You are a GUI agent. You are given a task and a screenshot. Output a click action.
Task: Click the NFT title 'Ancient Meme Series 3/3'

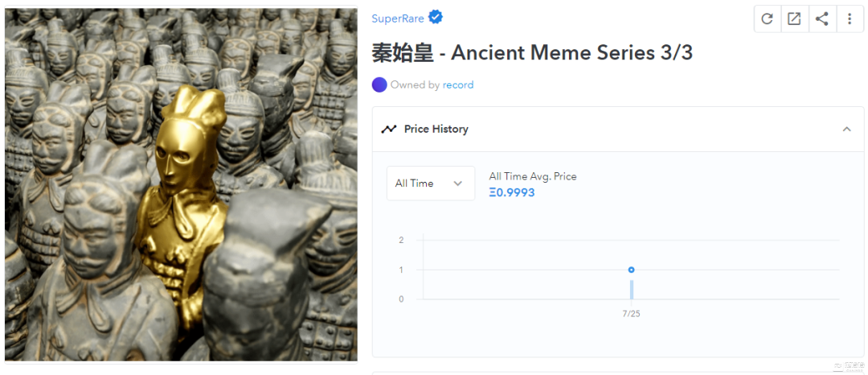(x=572, y=52)
